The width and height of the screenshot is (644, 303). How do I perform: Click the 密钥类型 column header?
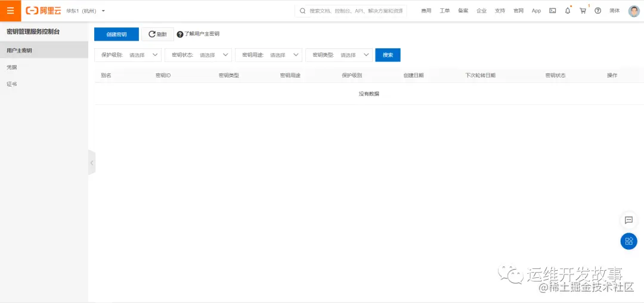tap(229, 76)
